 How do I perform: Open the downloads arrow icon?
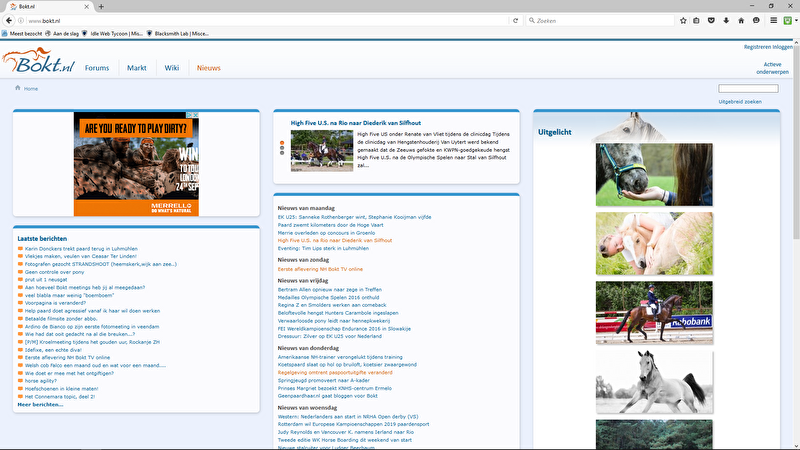726,20
